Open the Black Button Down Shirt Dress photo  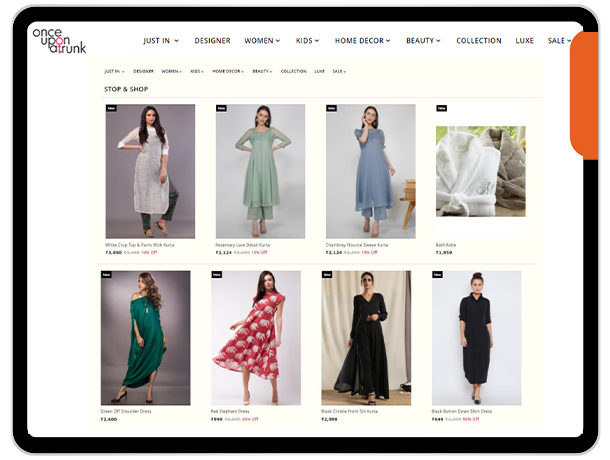477,338
